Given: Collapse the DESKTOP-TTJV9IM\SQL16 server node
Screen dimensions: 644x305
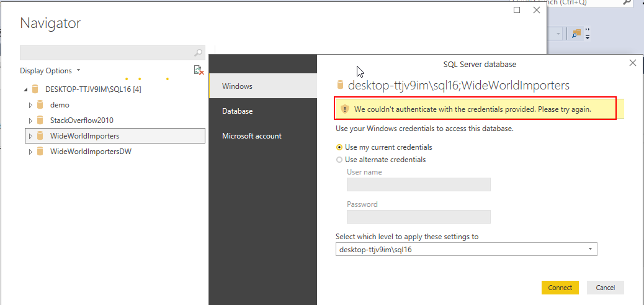Looking at the screenshot, I should pyautogui.click(x=25, y=89).
